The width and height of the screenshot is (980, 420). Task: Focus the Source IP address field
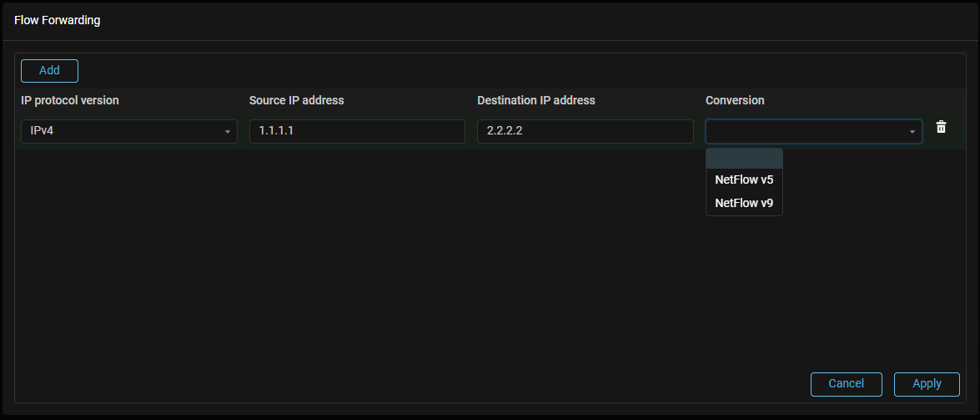click(356, 131)
